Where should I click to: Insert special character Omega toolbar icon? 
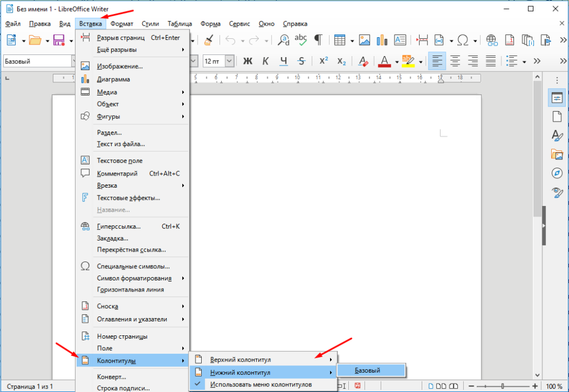[x=463, y=40]
